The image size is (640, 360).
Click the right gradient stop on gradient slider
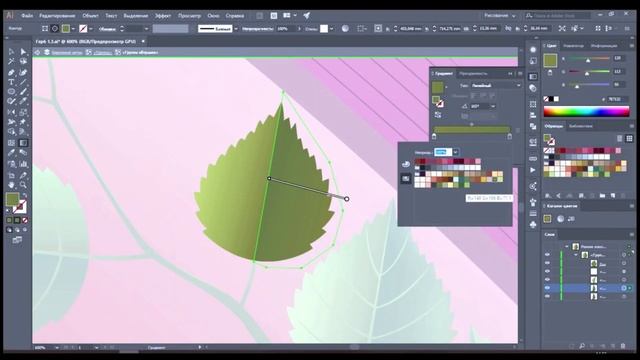point(509,136)
